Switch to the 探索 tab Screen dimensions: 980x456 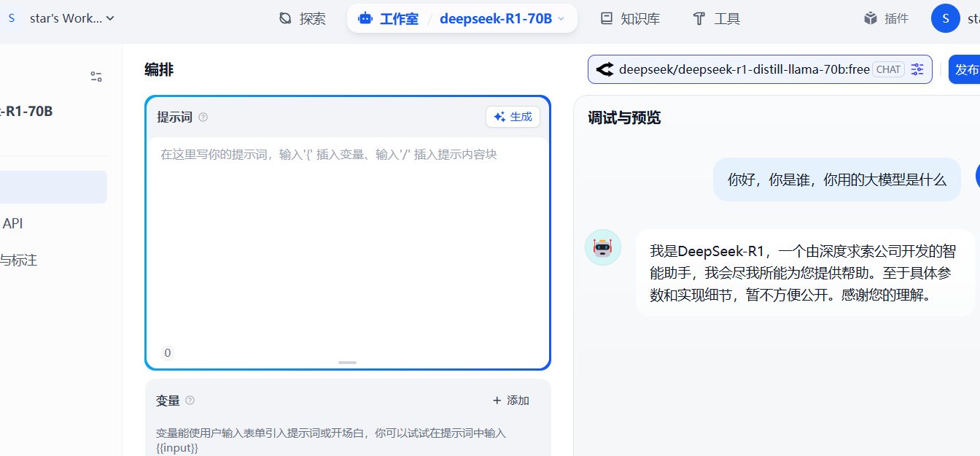pos(303,18)
